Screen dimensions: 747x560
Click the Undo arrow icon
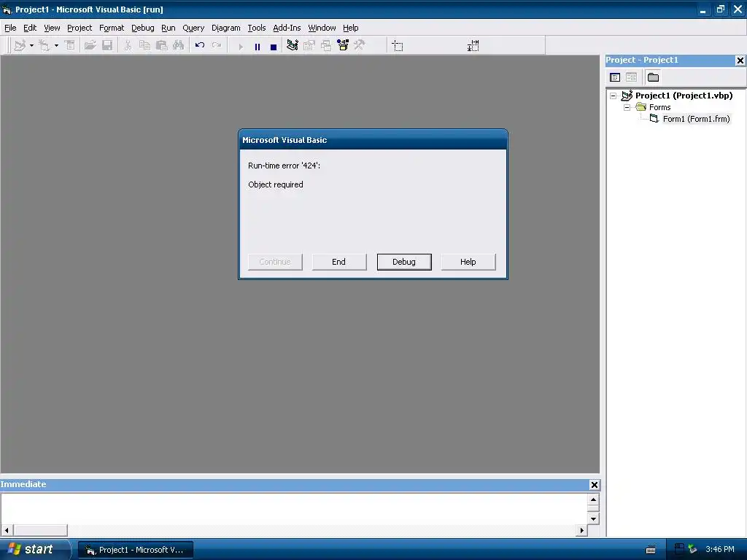point(200,46)
